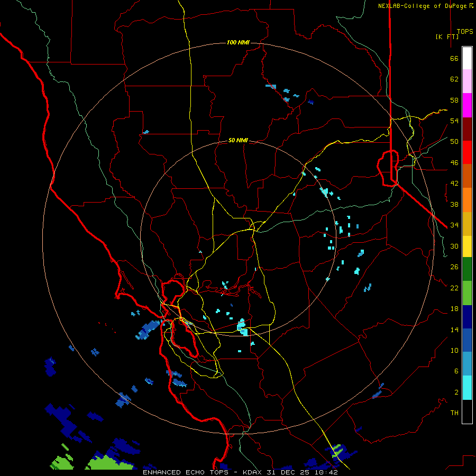The image size is (476, 476).
Task: Select the cyan legend swatch
Action: coord(467,388)
